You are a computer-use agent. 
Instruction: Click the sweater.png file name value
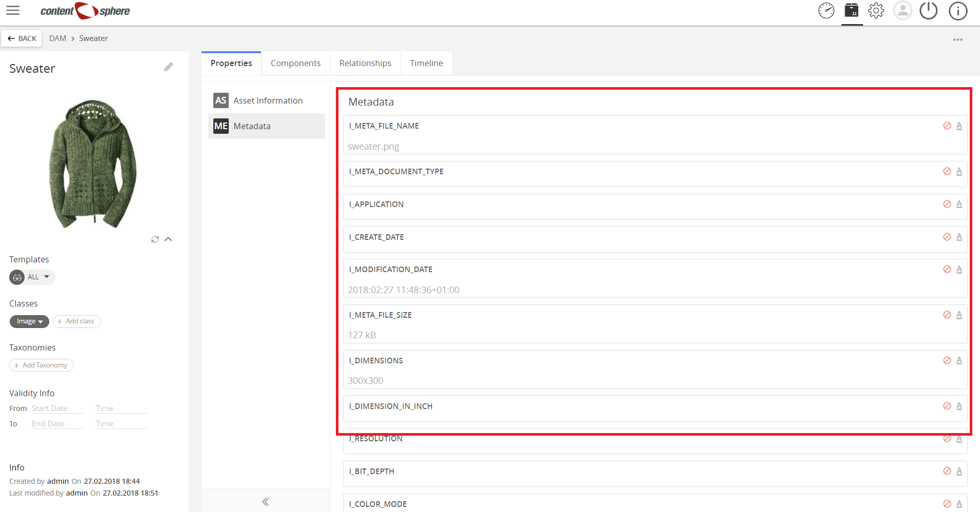click(373, 147)
